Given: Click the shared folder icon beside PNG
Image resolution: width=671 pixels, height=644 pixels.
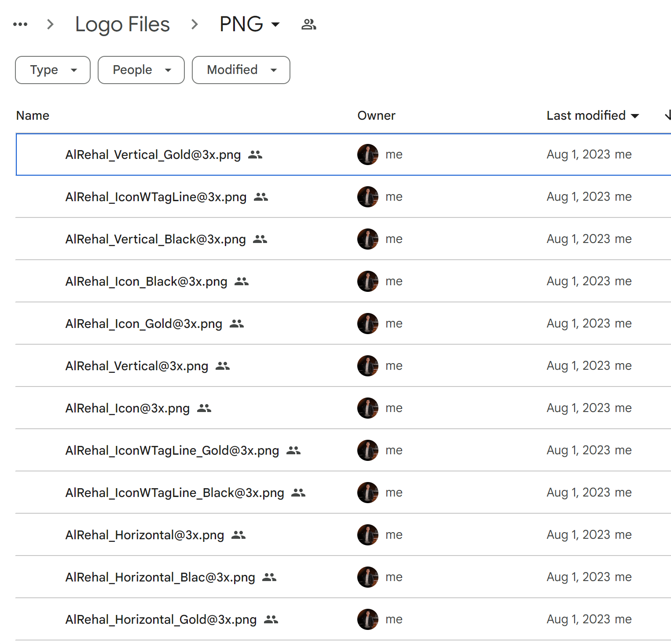Looking at the screenshot, I should tap(308, 24).
